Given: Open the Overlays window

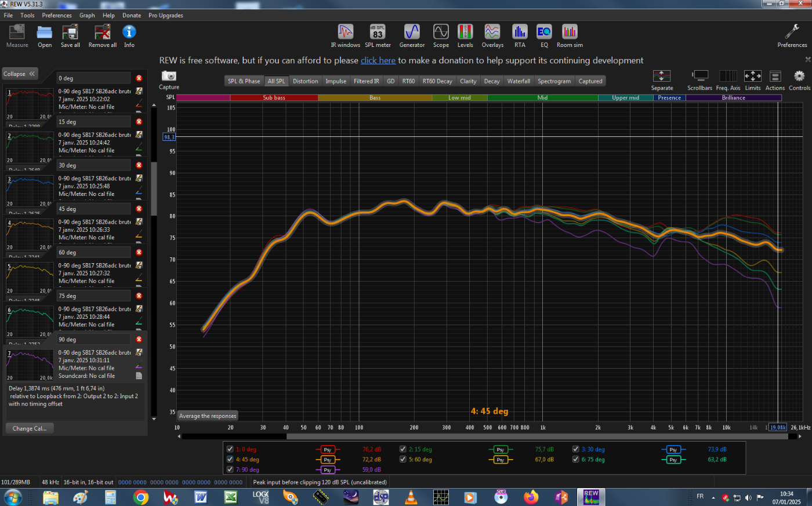Looking at the screenshot, I should click(492, 35).
